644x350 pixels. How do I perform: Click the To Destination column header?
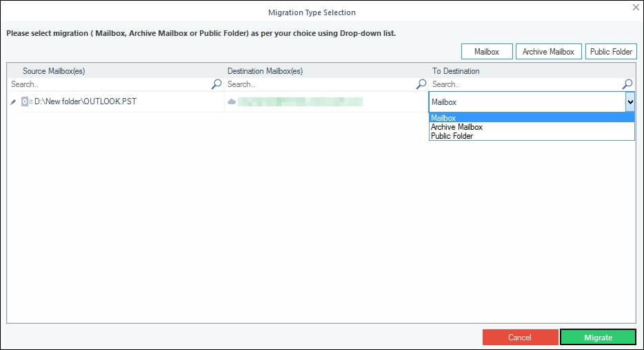point(456,71)
